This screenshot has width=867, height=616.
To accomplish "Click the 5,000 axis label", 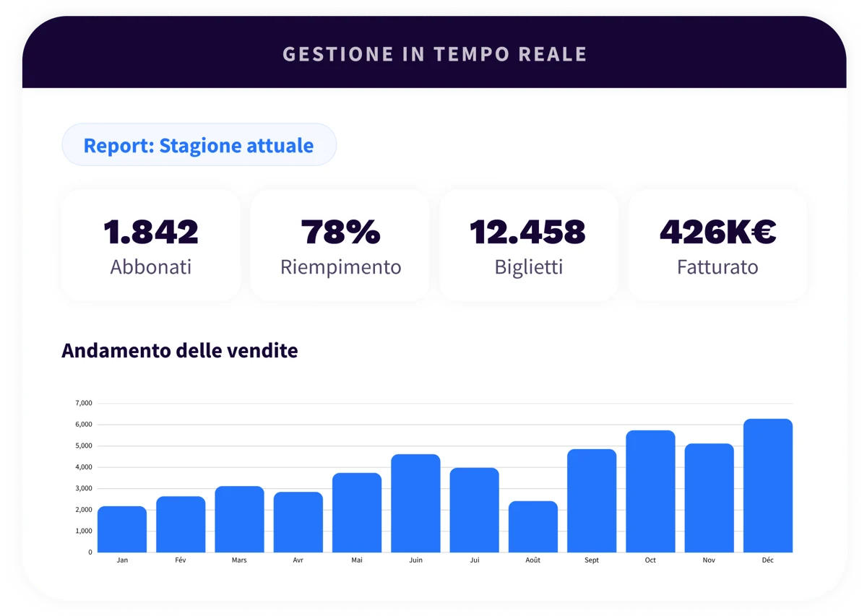I will [84, 446].
